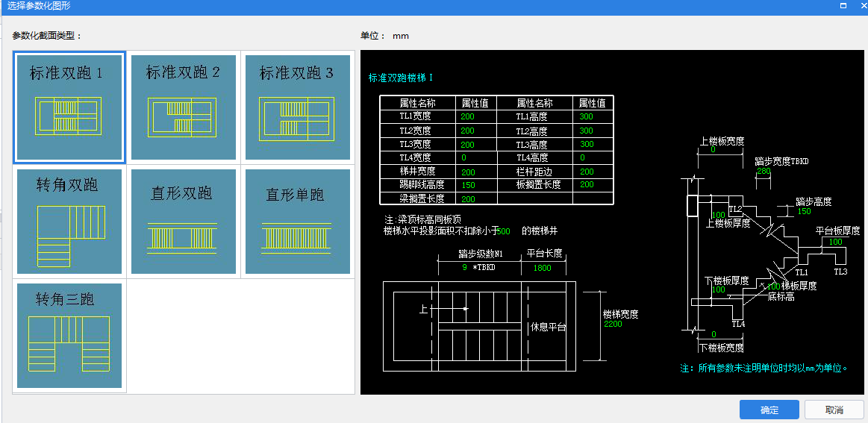Screen dimensions: 868x423
Task: Select the 标准双跑 3 stair type thumbnail
Action: point(298,107)
